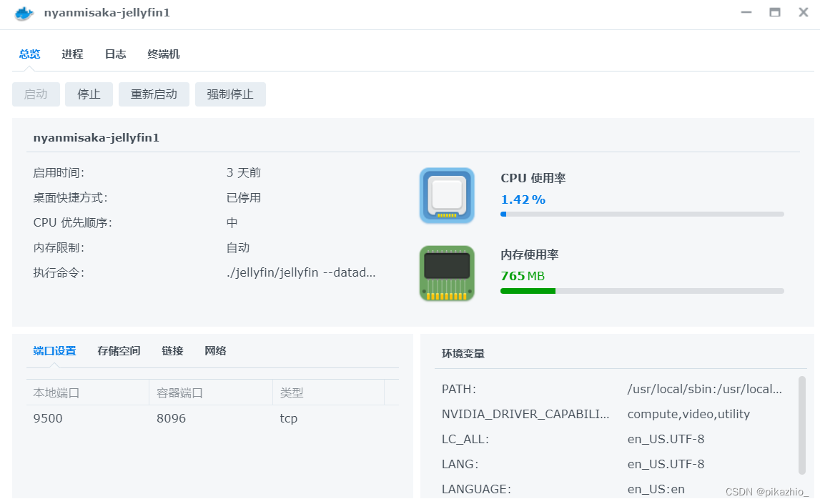Select local port value 9500
This screenshot has height=504, width=820.
pyautogui.click(x=48, y=418)
